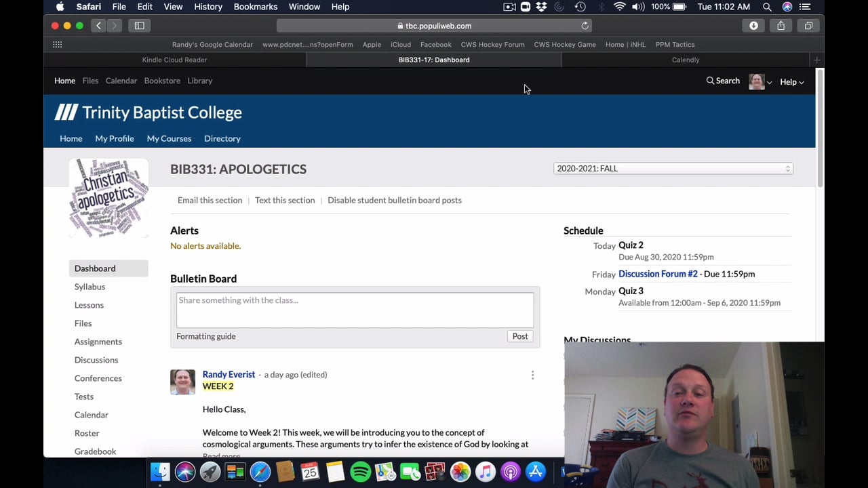This screenshot has height=488, width=868.
Task: Open Photo Booth from the dock
Action: click(x=435, y=471)
